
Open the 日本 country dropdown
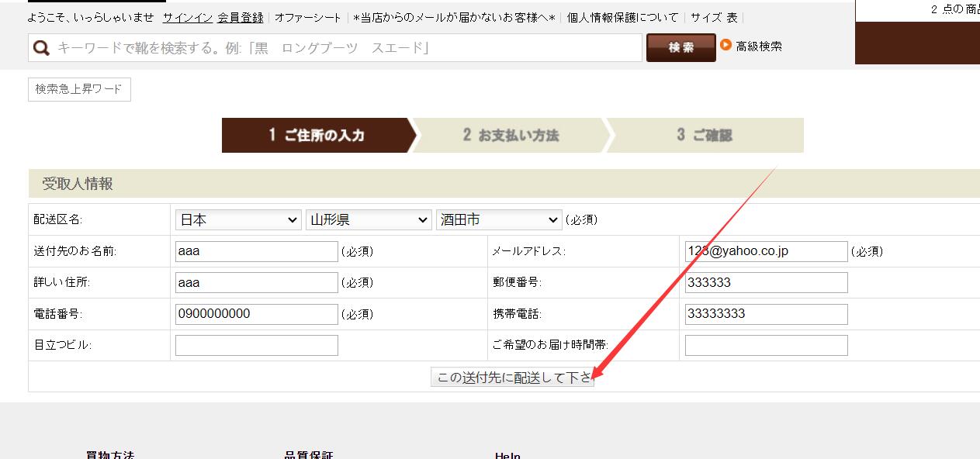(x=237, y=220)
